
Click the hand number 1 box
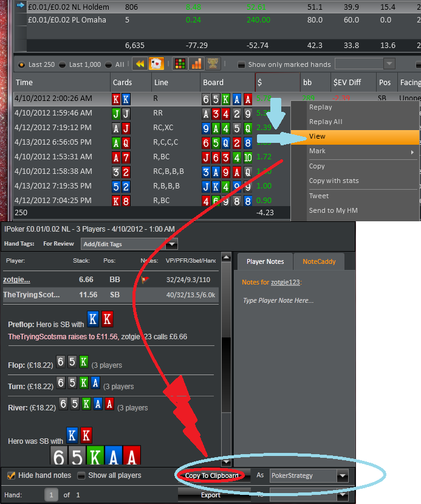pos(51,495)
